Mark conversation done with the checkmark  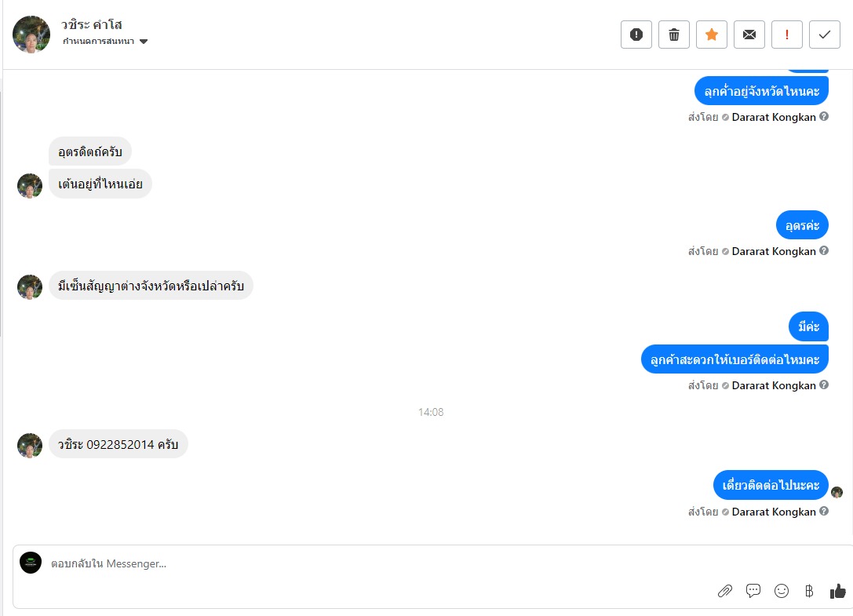click(825, 35)
